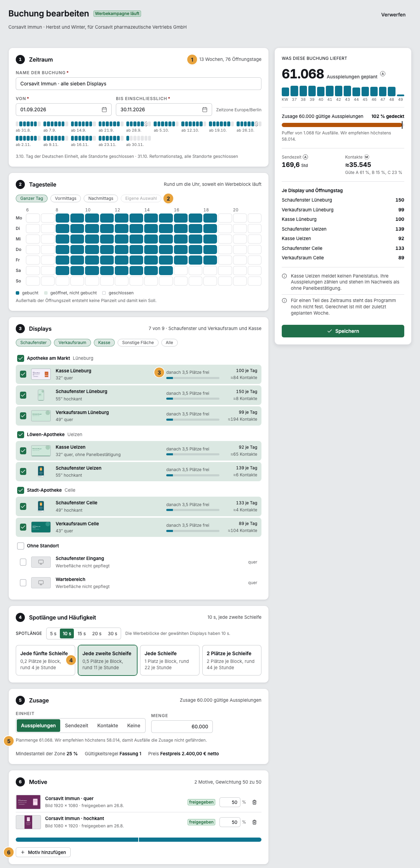
Task: Edit the Menge field showing 60.000
Action: [182, 727]
